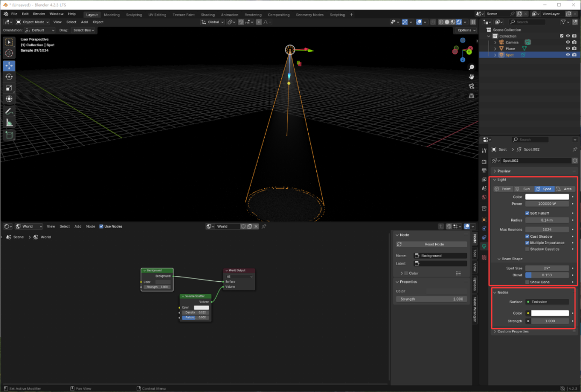Viewport: 581px width, 392px height.
Task: Expand the Camera item in Outliner
Action: [495, 42]
